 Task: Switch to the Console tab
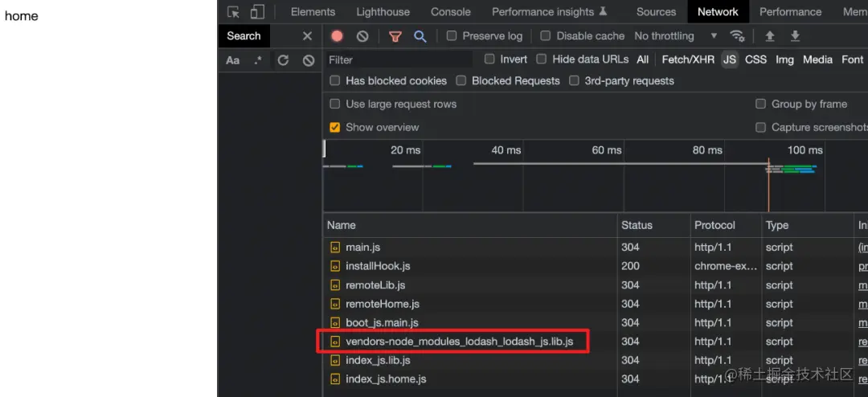[451, 12]
